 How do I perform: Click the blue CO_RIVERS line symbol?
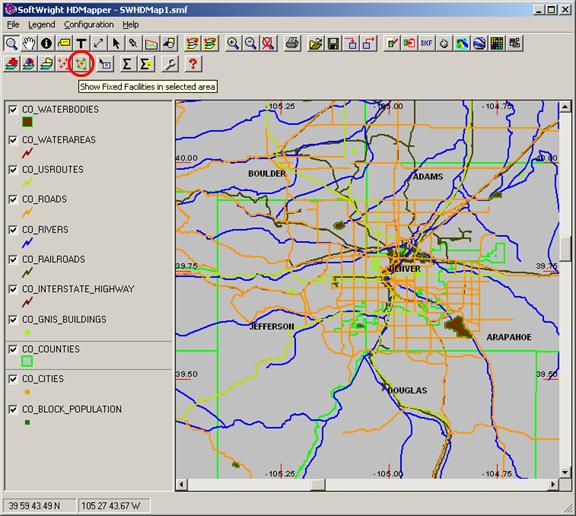click(27, 242)
